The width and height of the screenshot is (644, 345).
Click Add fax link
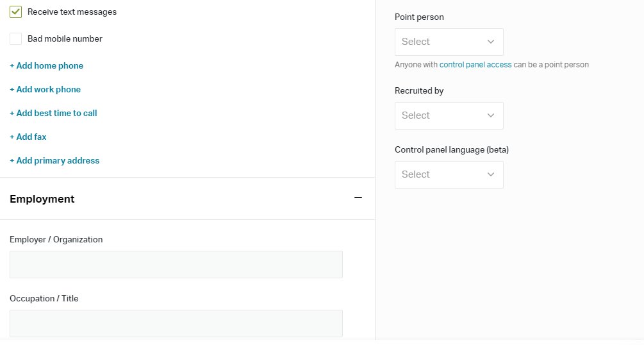28,137
